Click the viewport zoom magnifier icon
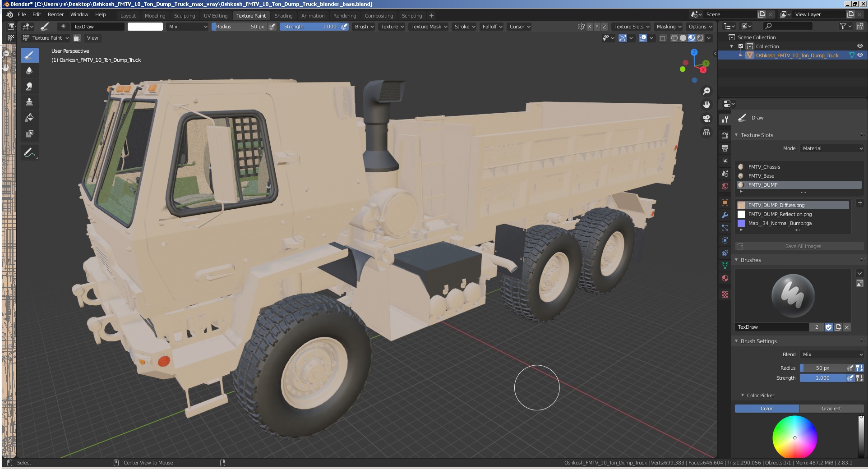 (706, 91)
